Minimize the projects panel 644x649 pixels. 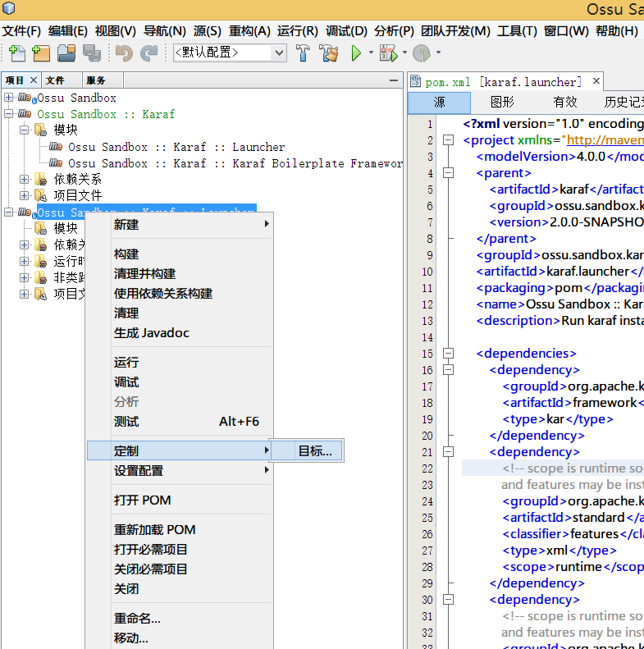[x=393, y=80]
